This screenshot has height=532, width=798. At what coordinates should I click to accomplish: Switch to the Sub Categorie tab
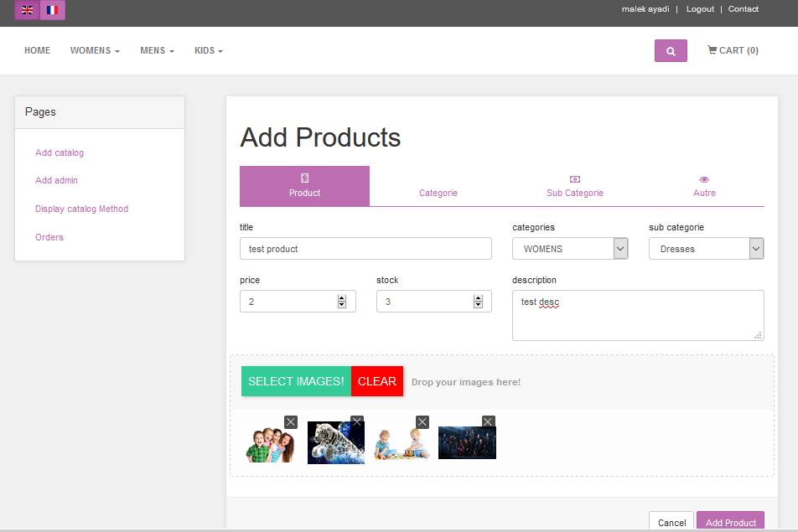(x=575, y=187)
